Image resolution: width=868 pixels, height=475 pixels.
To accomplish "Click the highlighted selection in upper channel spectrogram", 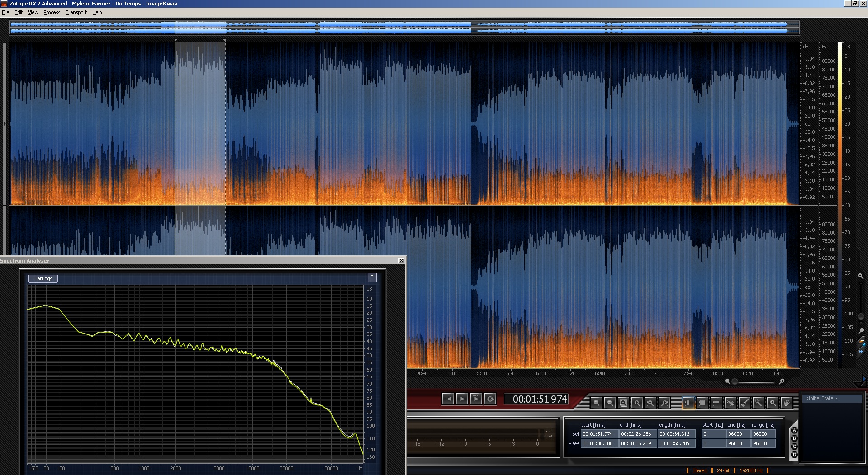I will pyautogui.click(x=200, y=123).
